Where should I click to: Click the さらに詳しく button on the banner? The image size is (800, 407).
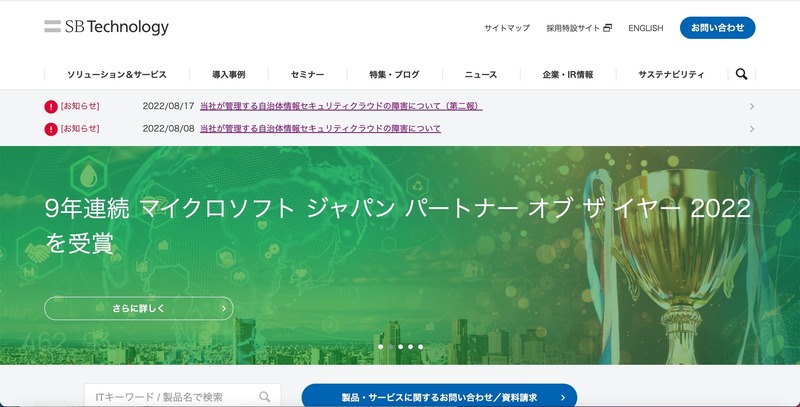pyautogui.click(x=138, y=308)
